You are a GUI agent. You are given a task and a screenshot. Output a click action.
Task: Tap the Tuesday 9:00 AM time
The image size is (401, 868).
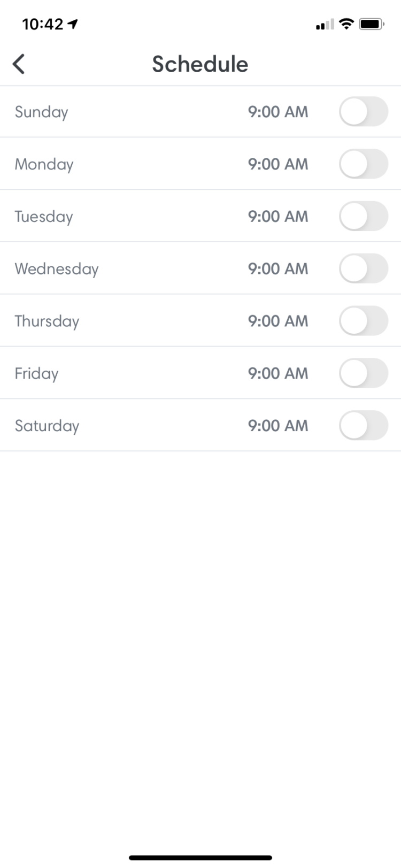278,217
